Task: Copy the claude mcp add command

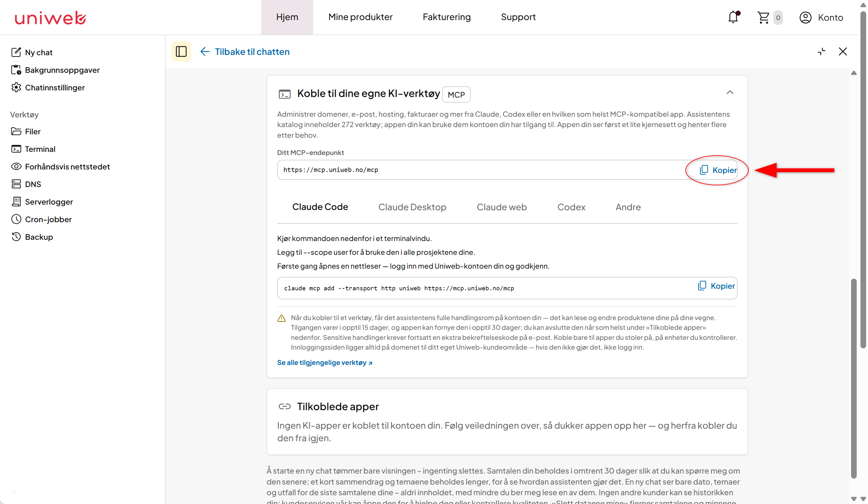Action: click(x=716, y=286)
